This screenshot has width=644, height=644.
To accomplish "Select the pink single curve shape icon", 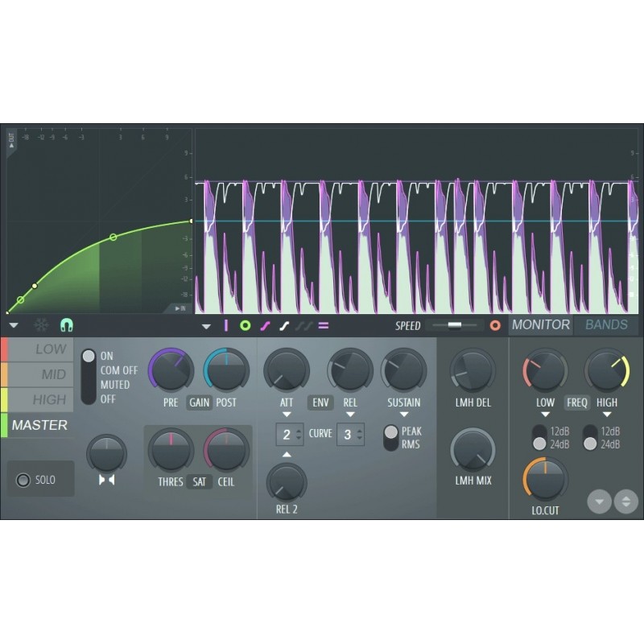I will pyautogui.click(x=265, y=324).
